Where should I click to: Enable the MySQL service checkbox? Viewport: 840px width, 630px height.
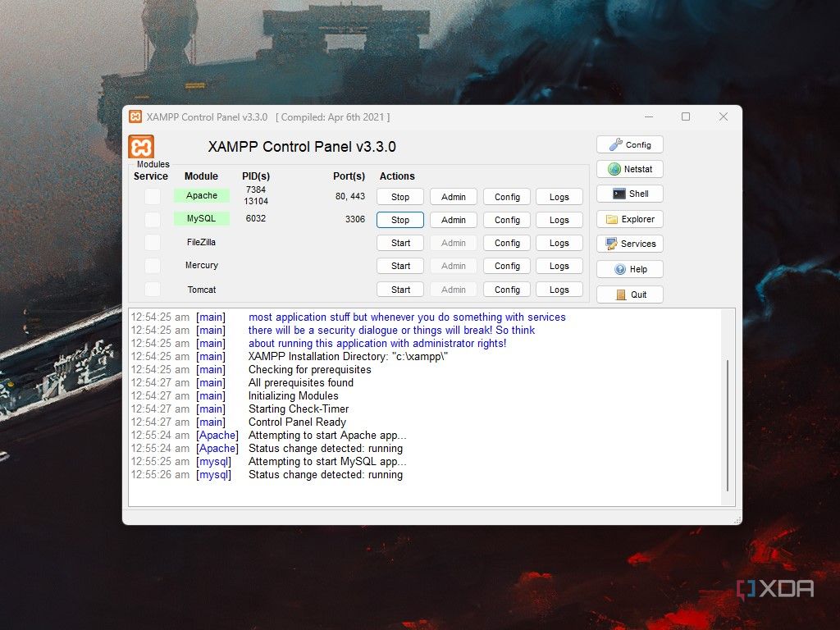pyautogui.click(x=152, y=219)
